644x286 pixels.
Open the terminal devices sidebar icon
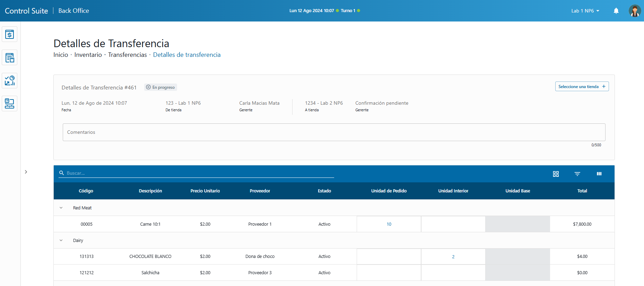click(10, 103)
